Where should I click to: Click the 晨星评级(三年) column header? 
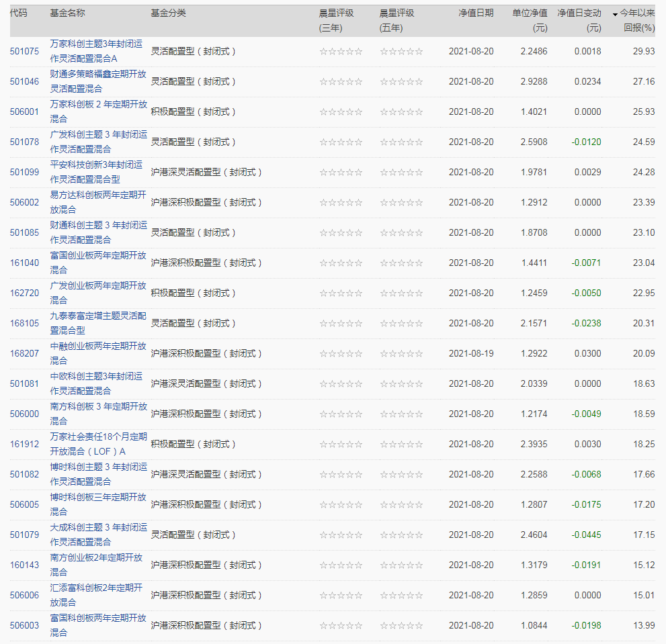click(x=336, y=20)
